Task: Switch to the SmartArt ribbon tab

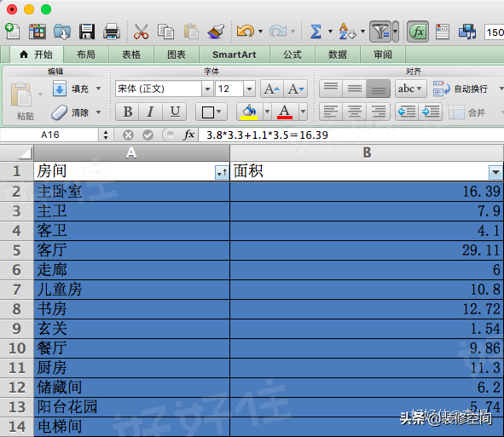Action: [x=234, y=55]
